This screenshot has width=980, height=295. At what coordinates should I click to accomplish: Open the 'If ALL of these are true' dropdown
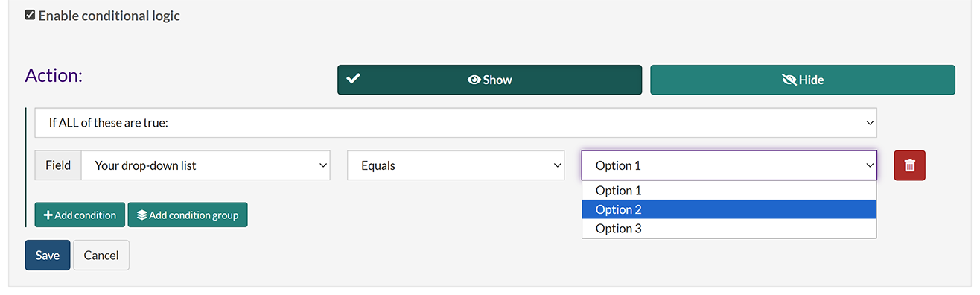[456, 123]
